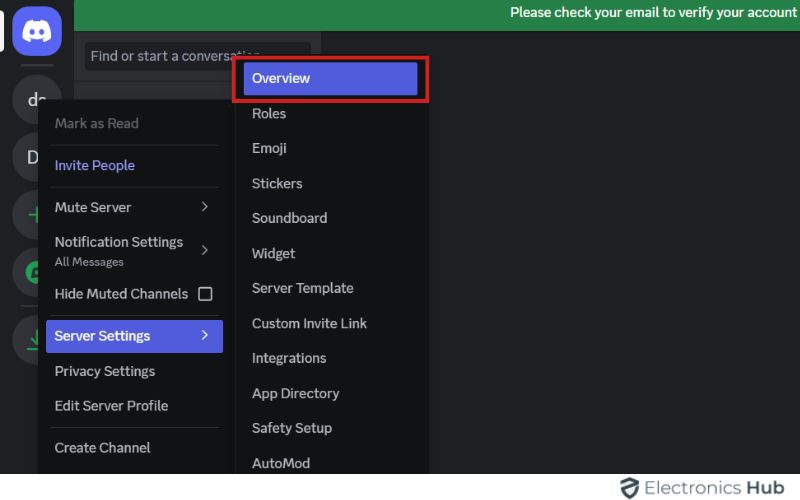Expand Notification Settings submenu arrow
The height and width of the screenshot is (500, 800).
(x=205, y=250)
